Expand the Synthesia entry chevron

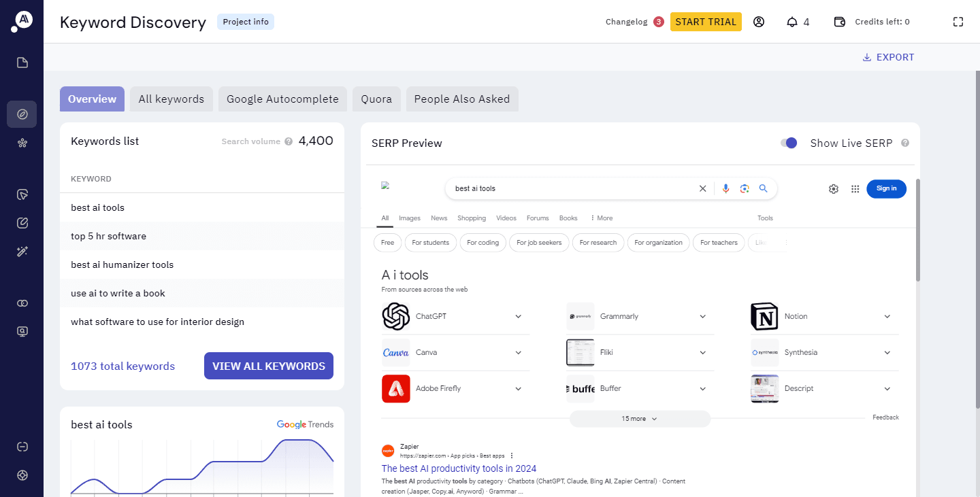tap(887, 352)
